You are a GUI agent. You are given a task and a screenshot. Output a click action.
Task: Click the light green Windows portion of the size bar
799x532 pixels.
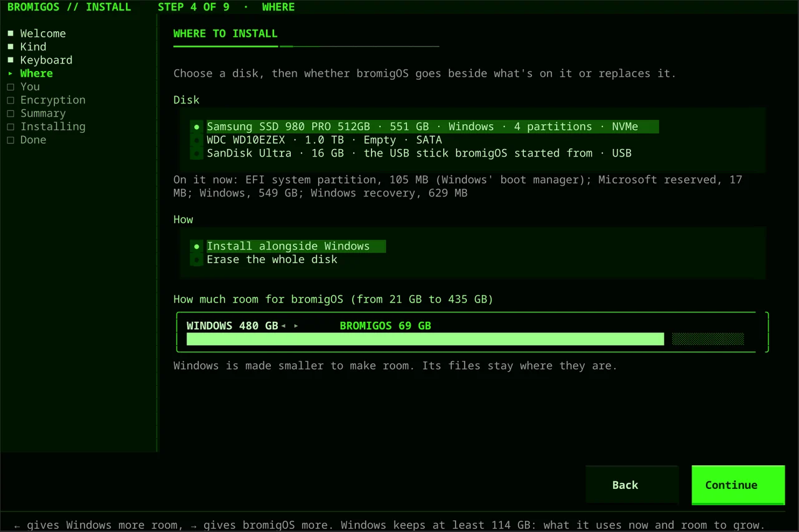pyautogui.click(x=425, y=339)
